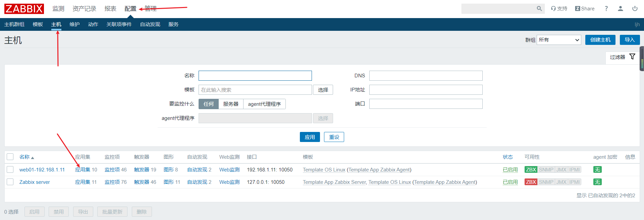Switch to the 维护 submenu
The image size is (644, 220).
(74, 24)
